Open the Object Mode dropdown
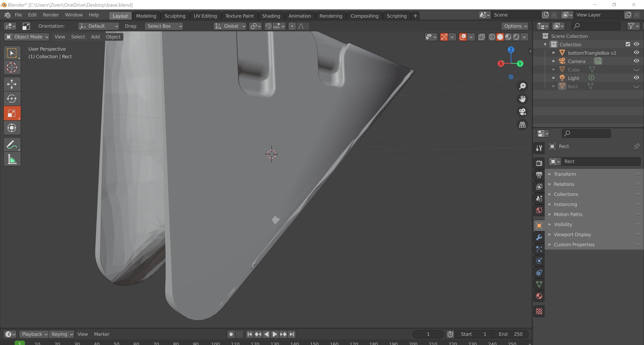The width and height of the screenshot is (644, 345). (26, 37)
